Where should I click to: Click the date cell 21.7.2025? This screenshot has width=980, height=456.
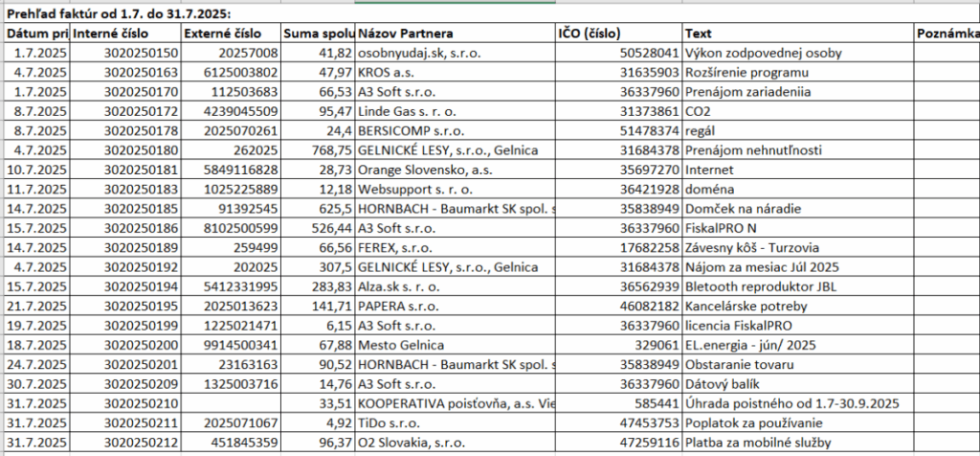pos(37,306)
